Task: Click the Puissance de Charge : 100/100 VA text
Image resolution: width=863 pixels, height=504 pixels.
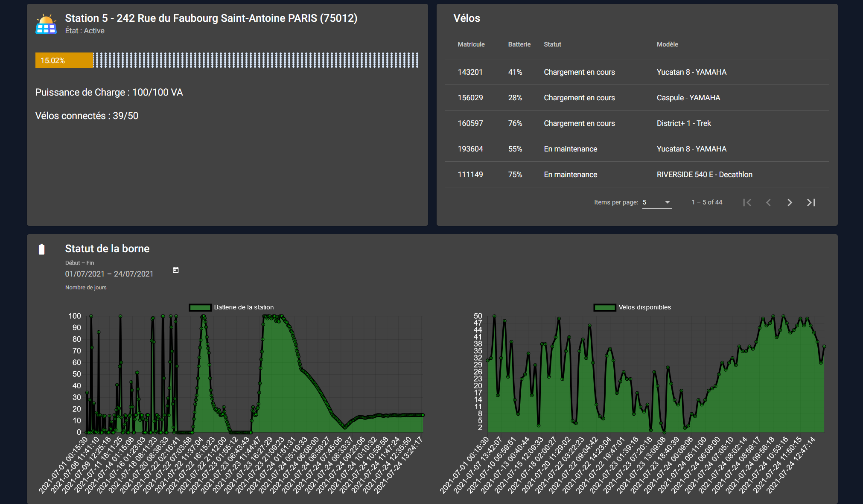Action: pyautogui.click(x=109, y=93)
